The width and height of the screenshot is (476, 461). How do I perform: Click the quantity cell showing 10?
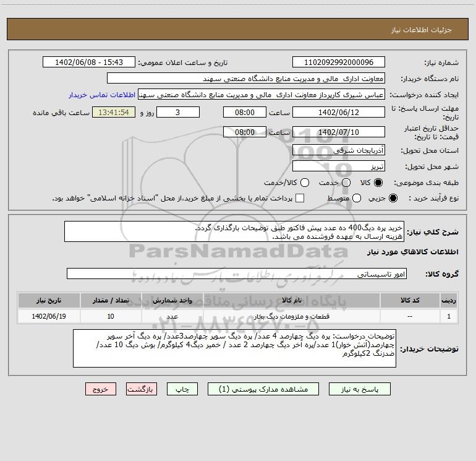(x=111, y=316)
